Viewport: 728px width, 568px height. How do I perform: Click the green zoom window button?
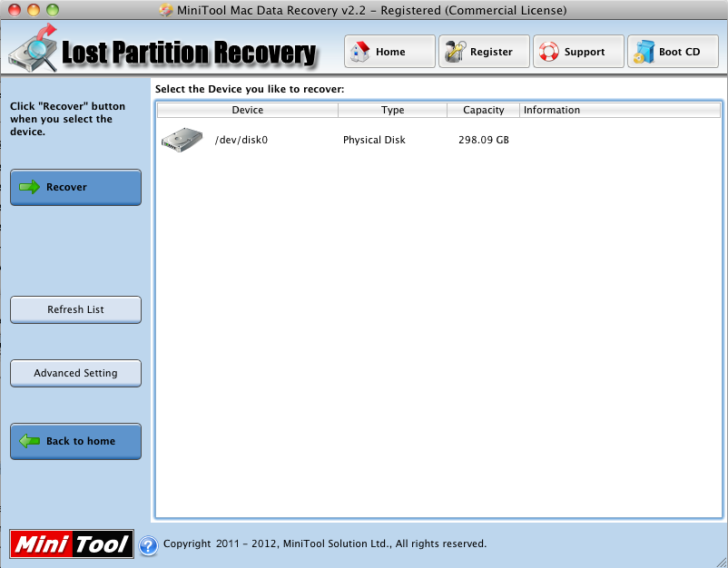pyautogui.click(x=53, y=10)
